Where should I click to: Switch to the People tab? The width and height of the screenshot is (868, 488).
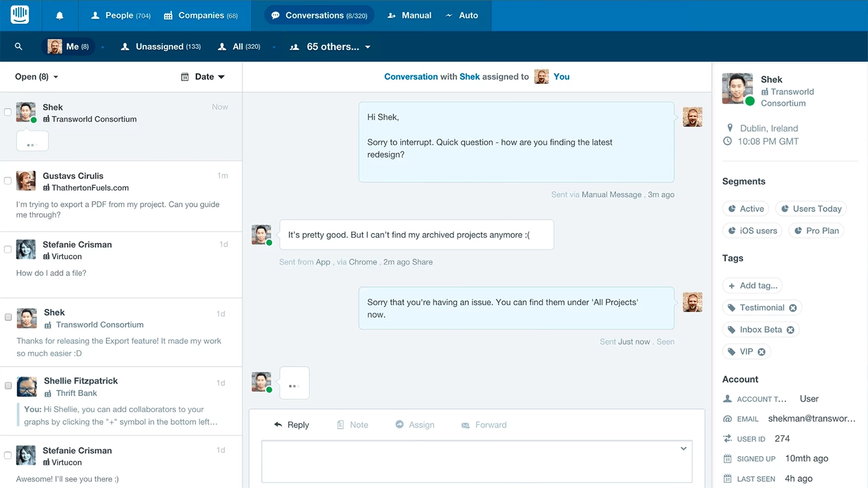120,16
